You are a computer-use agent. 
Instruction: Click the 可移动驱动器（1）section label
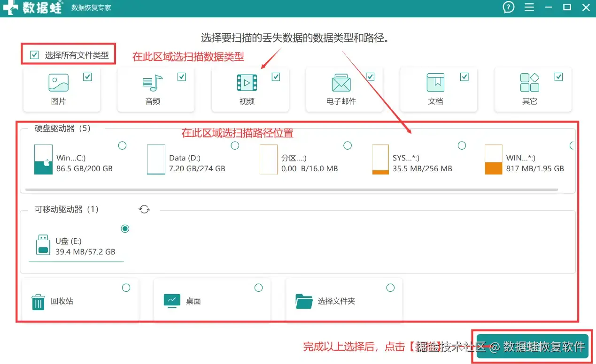67,209
